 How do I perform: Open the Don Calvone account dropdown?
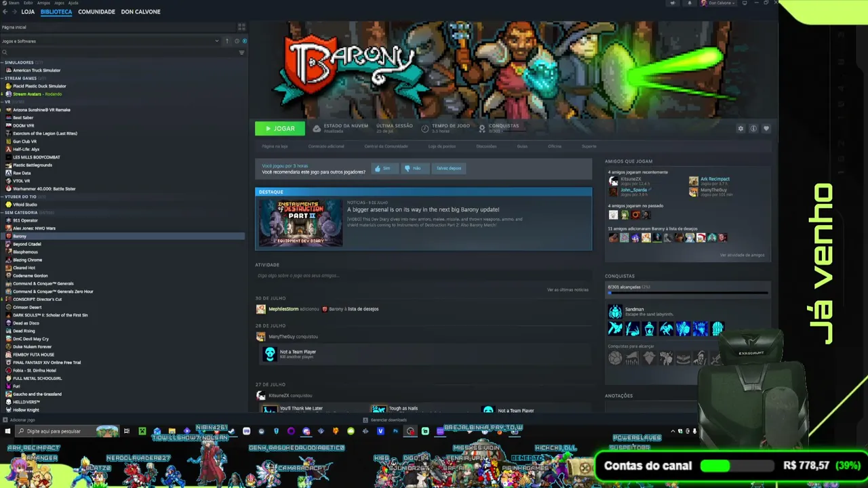719,3
